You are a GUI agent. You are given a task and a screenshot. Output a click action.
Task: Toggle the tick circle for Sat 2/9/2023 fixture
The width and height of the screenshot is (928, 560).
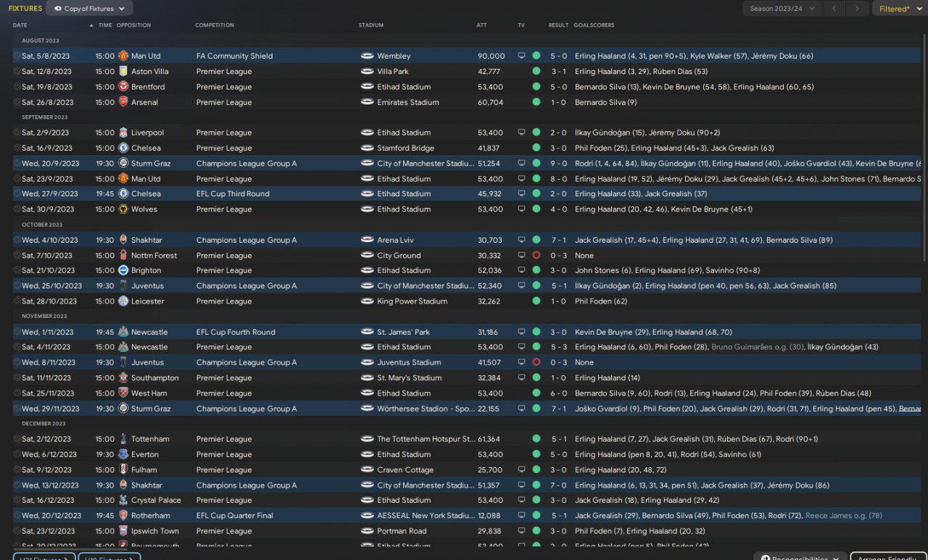pos(17,133)
